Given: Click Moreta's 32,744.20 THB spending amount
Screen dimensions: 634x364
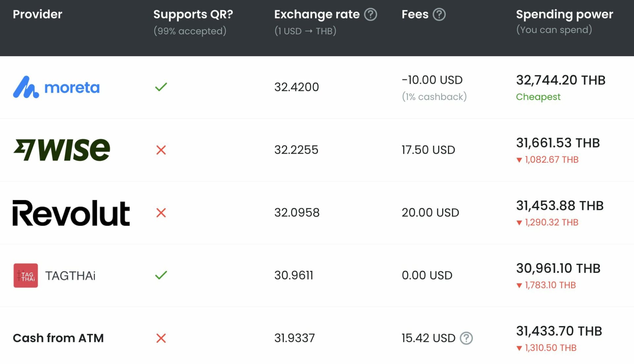Looking at the screenshot, I should (561, 80).
